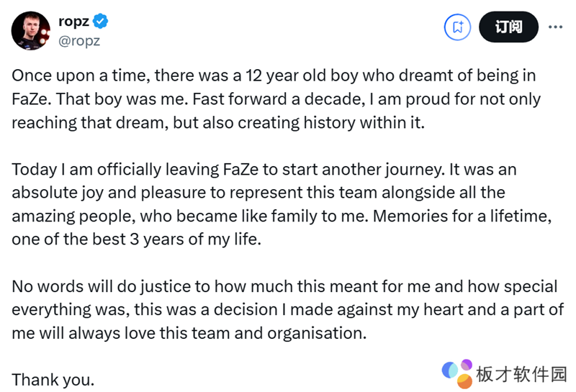Click the bookmark-plus icon beside the 订阅 button
576x392 pixels.
tap(457, 27)
